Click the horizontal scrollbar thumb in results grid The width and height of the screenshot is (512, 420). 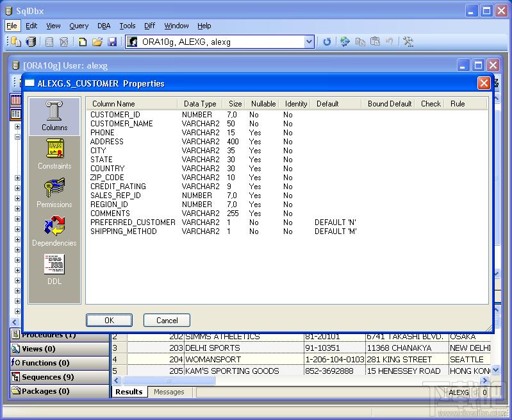(169, 380)
